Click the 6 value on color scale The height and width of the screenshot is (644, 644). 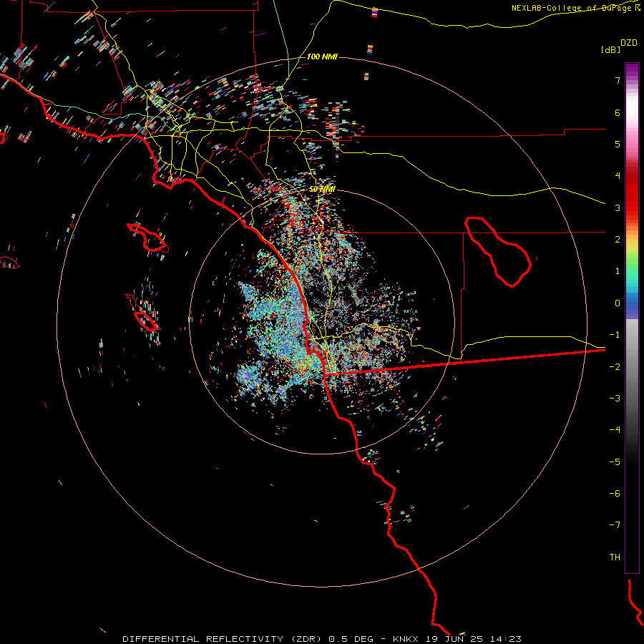[x=618, y=112]
